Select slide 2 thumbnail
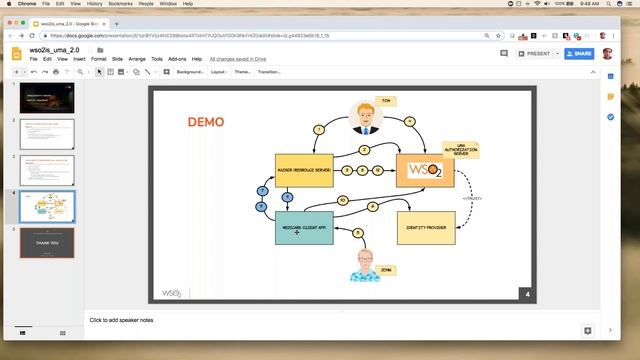The width and height of the screenshot is (640, 360). pyautogui.click(x=47, y=134)
